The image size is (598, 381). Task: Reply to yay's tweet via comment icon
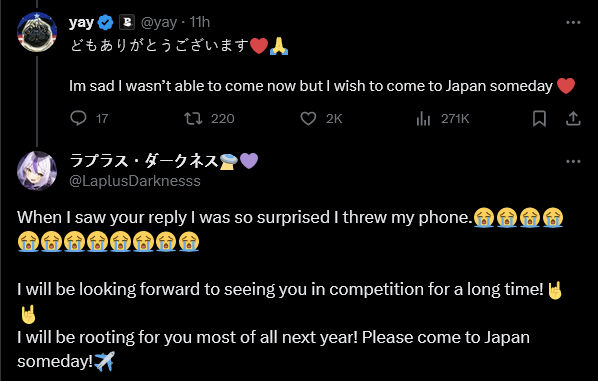tap(79, 118)
